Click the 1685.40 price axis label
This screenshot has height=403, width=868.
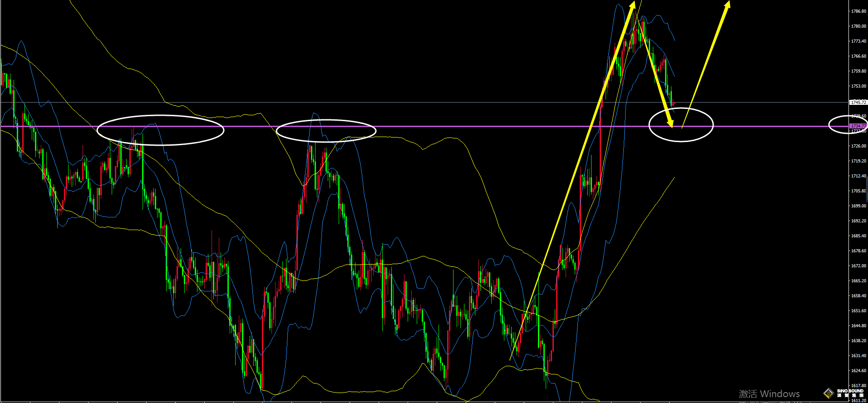858,236
